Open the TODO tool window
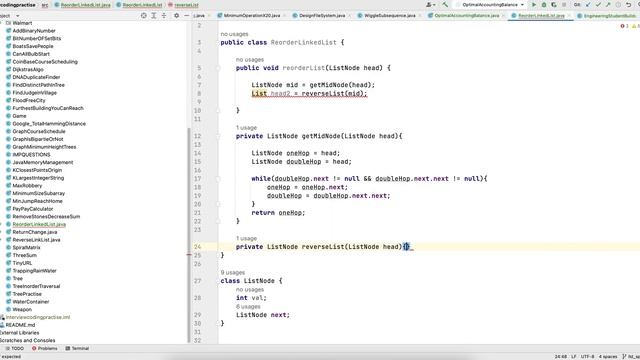The image size is (640, 360). [14, 349]
